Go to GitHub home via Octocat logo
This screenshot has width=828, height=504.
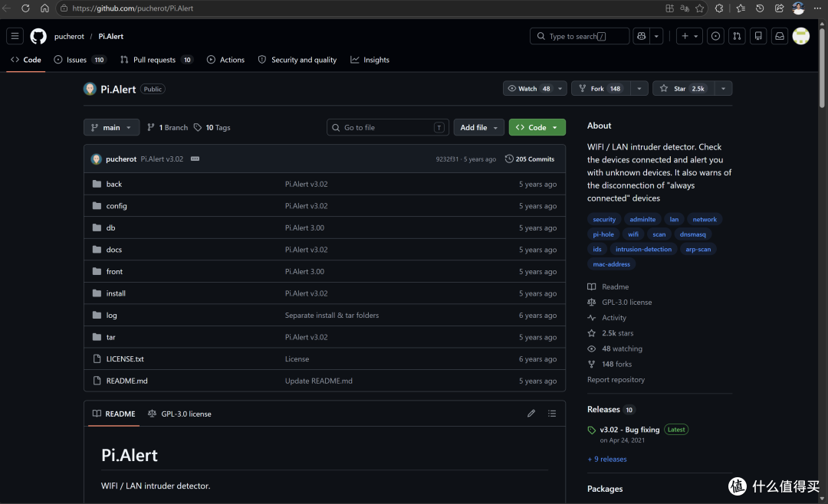click(x=38, y=37)
